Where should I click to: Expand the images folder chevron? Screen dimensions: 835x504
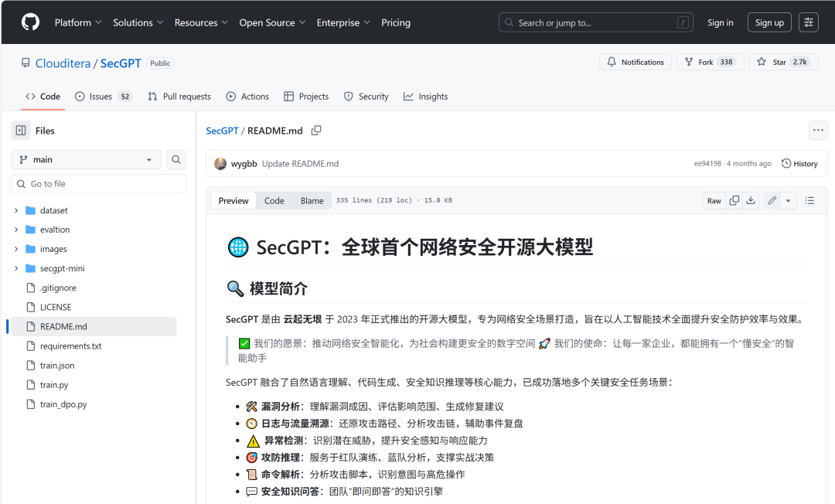pos(16,249)
